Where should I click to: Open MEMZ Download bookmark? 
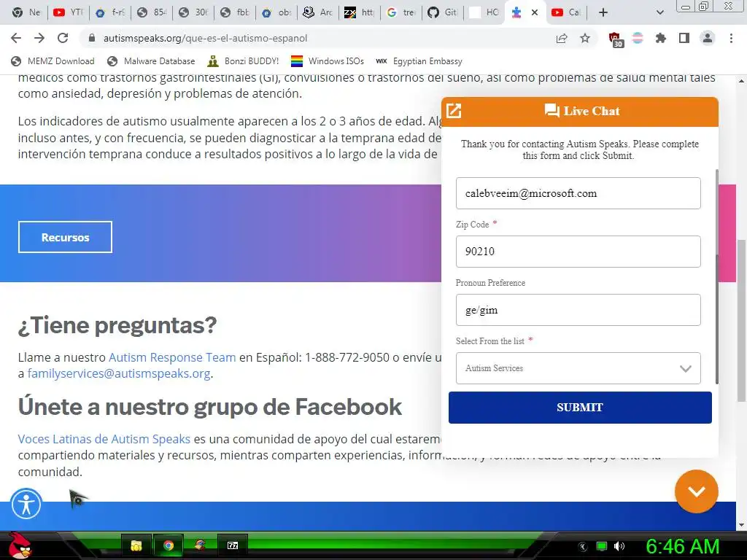pos(53,61)
